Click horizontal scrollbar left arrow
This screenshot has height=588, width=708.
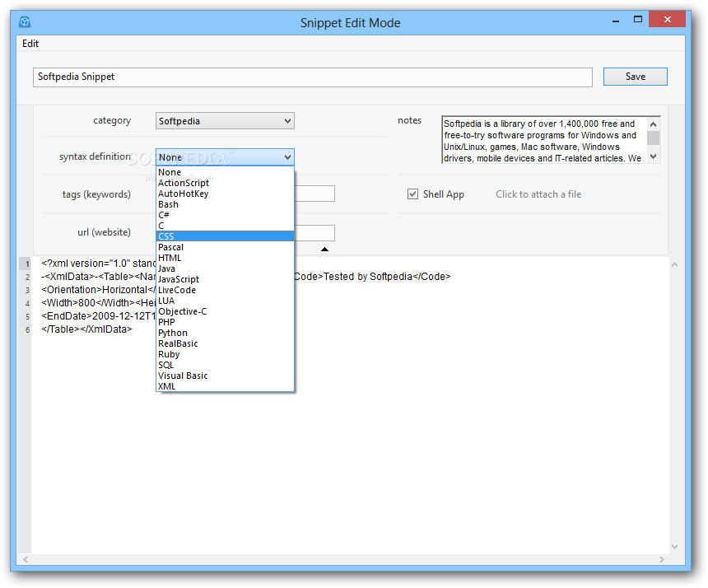click(26, 559)
